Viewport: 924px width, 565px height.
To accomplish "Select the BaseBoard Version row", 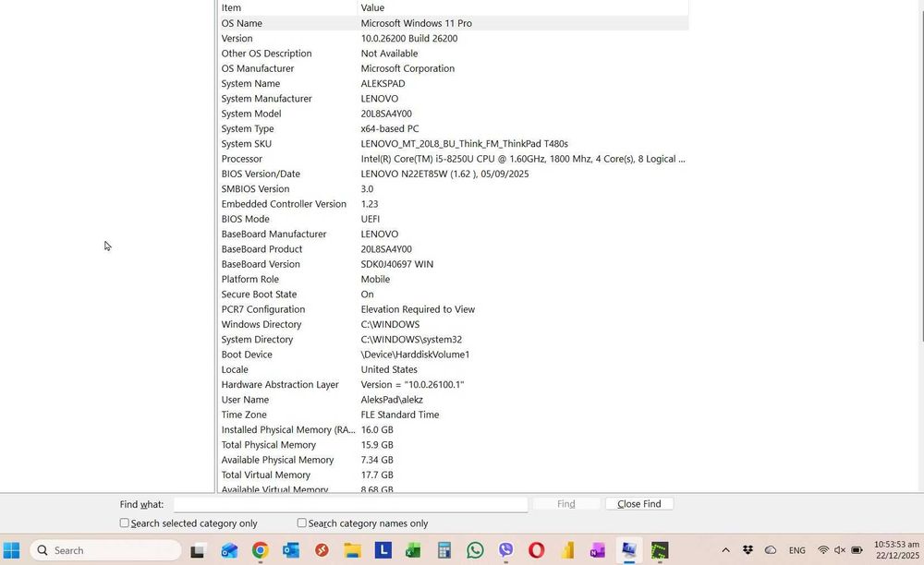I will click(x=453, y=264).
